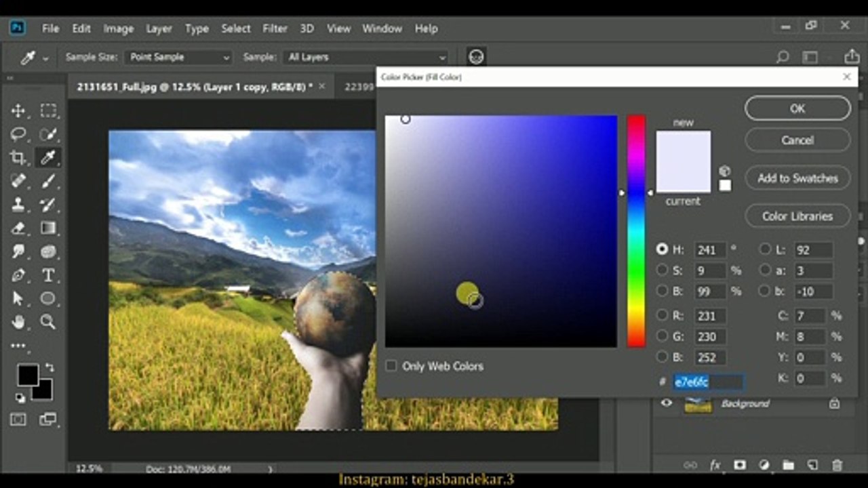The image size is (868, 488).
Task: Open the Filter menu
Action: (x=275, y=28)
